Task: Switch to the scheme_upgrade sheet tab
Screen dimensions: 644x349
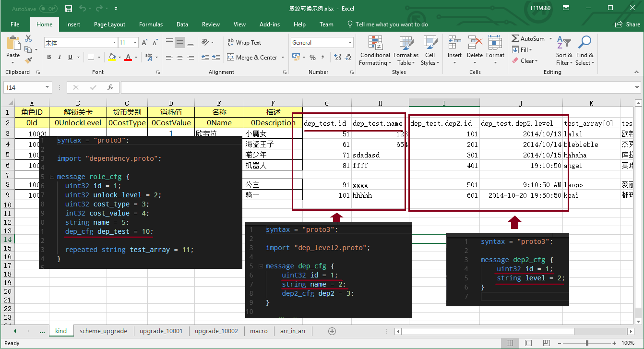Action: [103, 331]
